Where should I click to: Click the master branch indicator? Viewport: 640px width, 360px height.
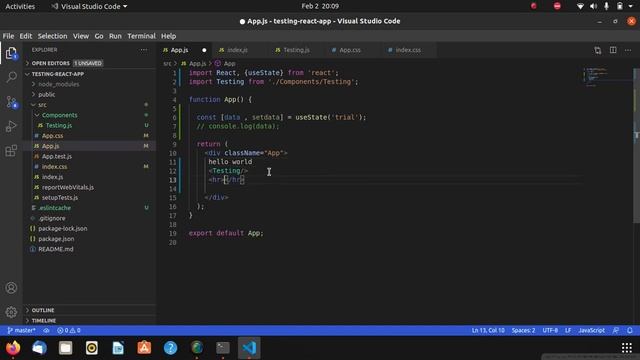[x=21, y=330]
